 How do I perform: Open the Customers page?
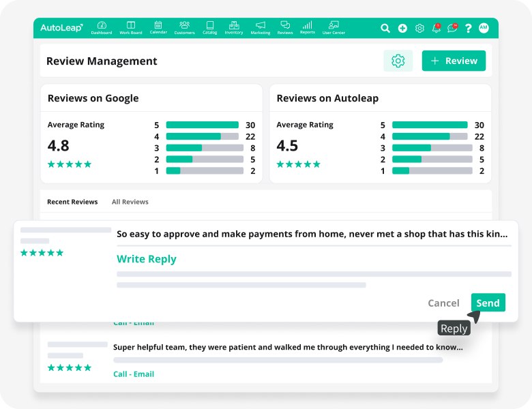[x=184, y=27]
